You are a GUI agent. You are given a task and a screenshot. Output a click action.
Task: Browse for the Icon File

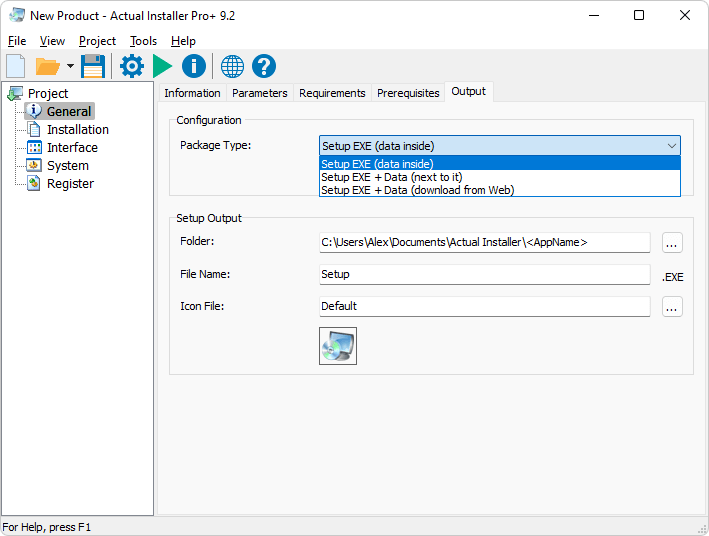(x=672, y=306)
